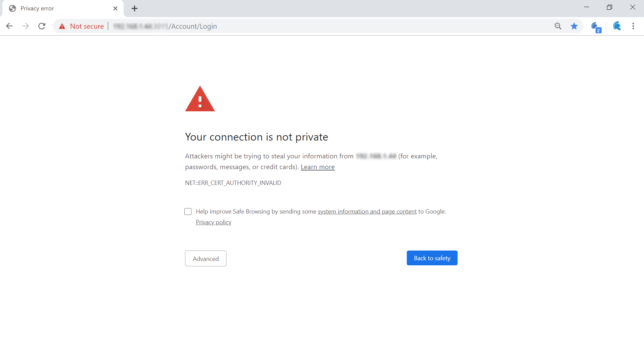Click the Not secure label text
Image resolution: width=644 pixels, height=342 pixels.
pyautogui.click(x=87, y=26)
